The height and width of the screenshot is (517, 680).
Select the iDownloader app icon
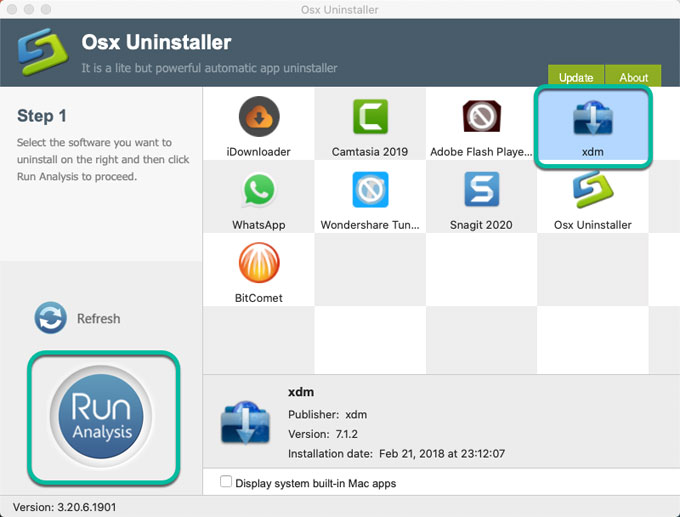[259, 117]
